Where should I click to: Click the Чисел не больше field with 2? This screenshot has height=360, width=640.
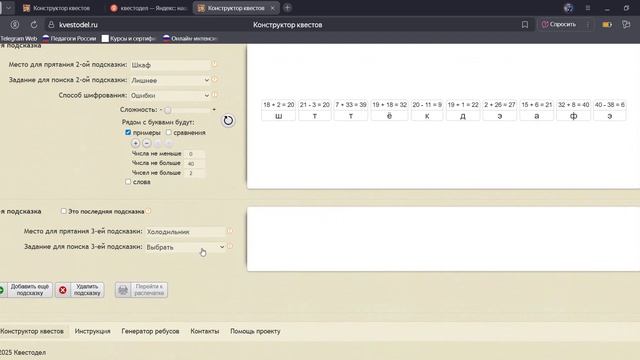(194, 173)
